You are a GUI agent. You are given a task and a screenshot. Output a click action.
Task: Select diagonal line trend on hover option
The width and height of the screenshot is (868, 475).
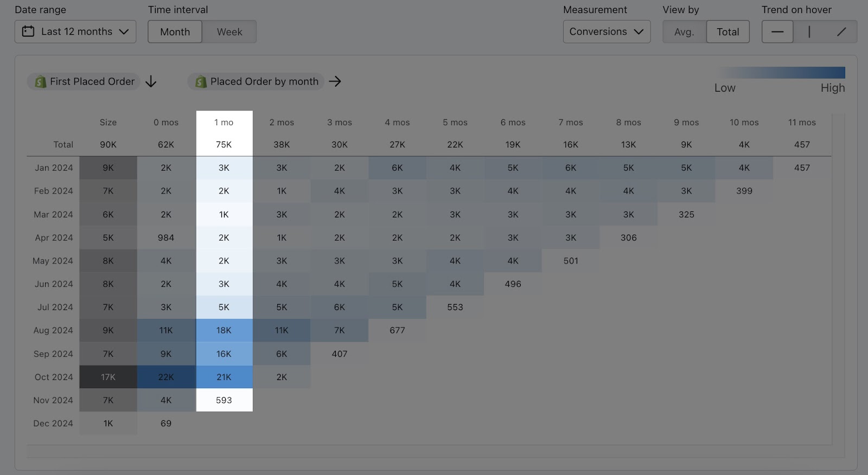(841, 32)
